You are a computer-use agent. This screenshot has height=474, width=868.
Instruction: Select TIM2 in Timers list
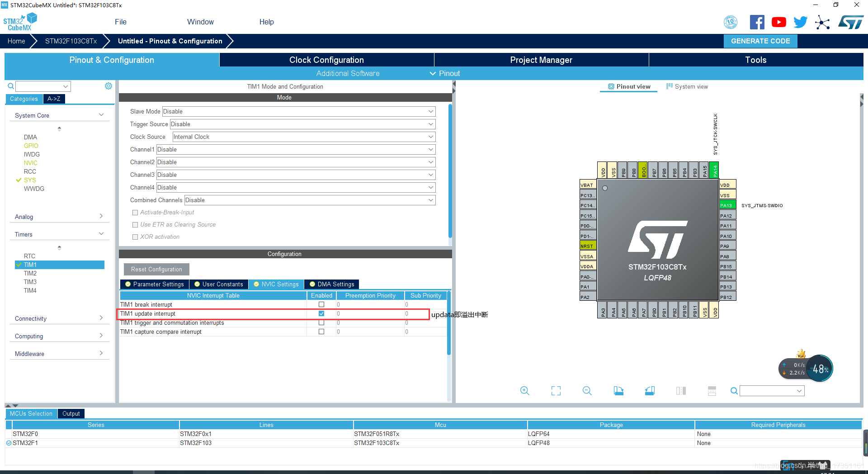pyautogui.click(x=30, y=273)
